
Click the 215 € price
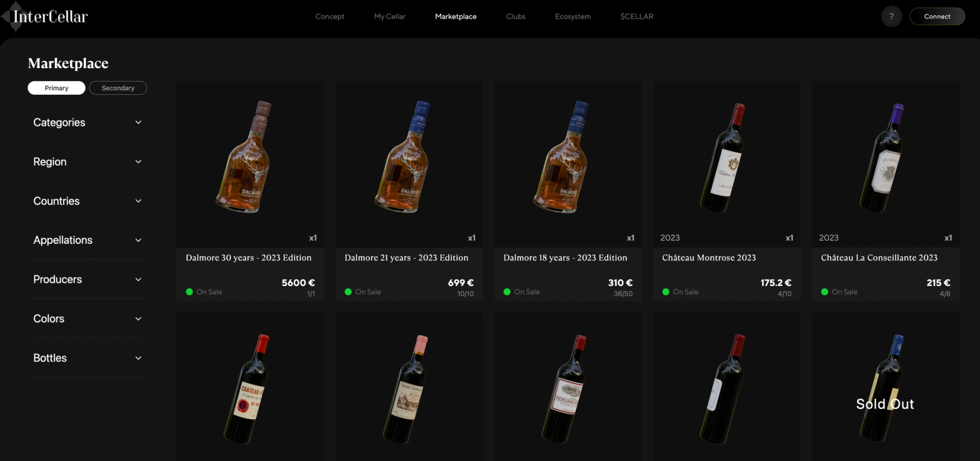[938, 282]
